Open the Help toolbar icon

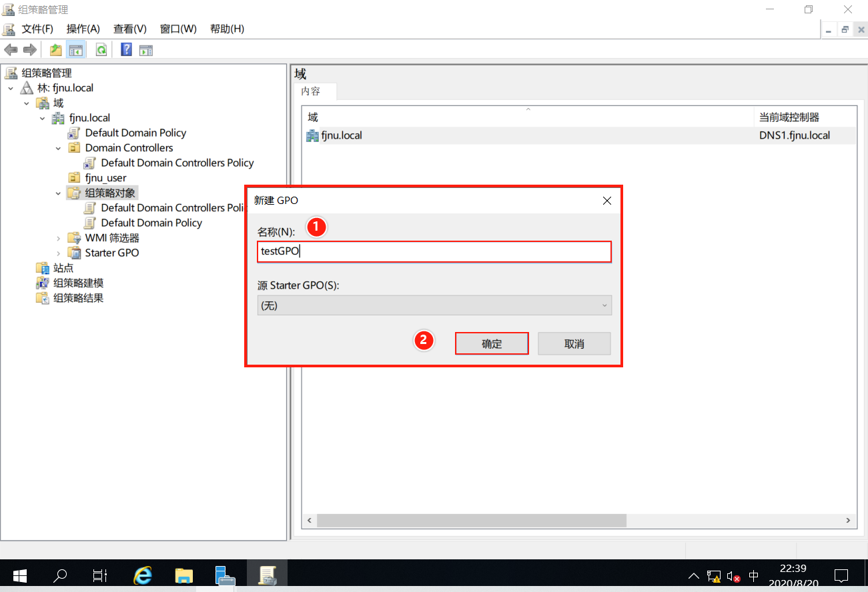point(126,50)
